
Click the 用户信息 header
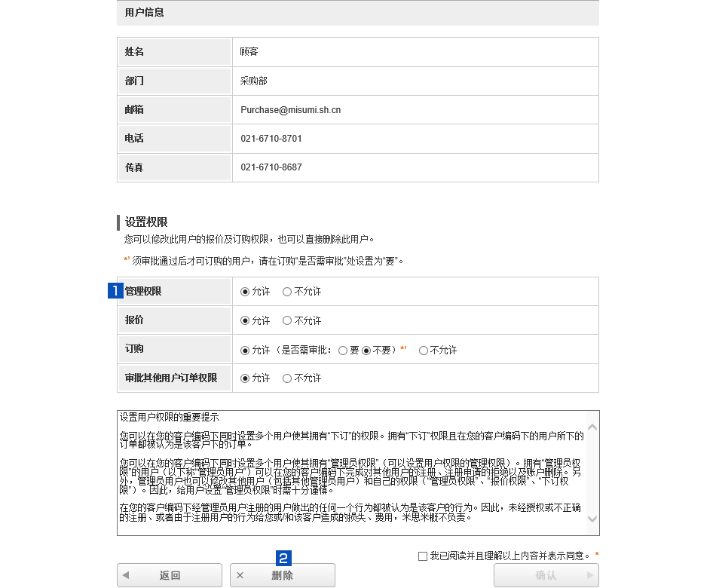tap(144, 12)
